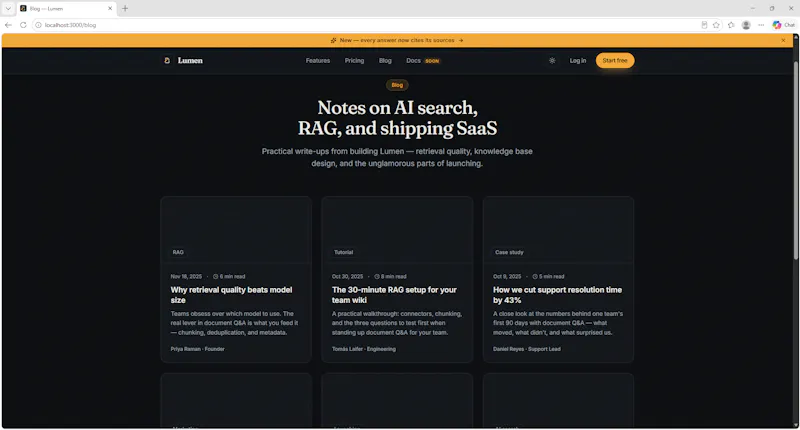Click the clock icon next to 6 min read
Screen dimensions: 800x430
215,276
